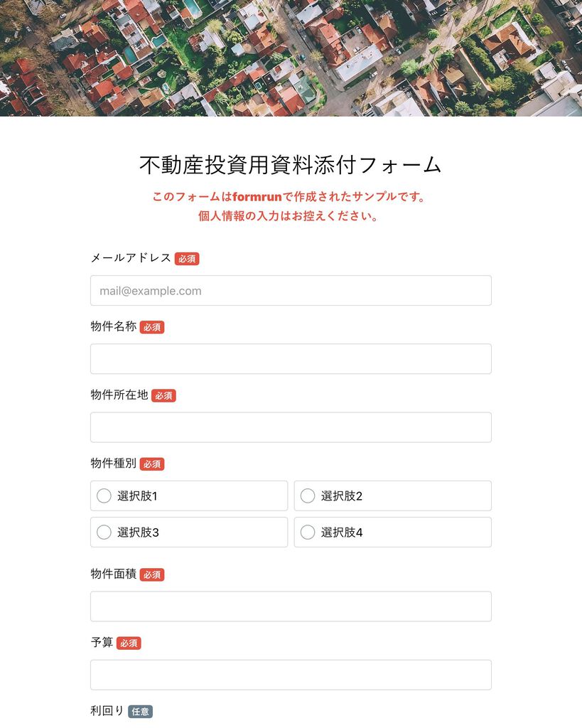Click the 不動産投資用資料添付フォーム title
Screen dimensions: 582x728
[291, 165]
